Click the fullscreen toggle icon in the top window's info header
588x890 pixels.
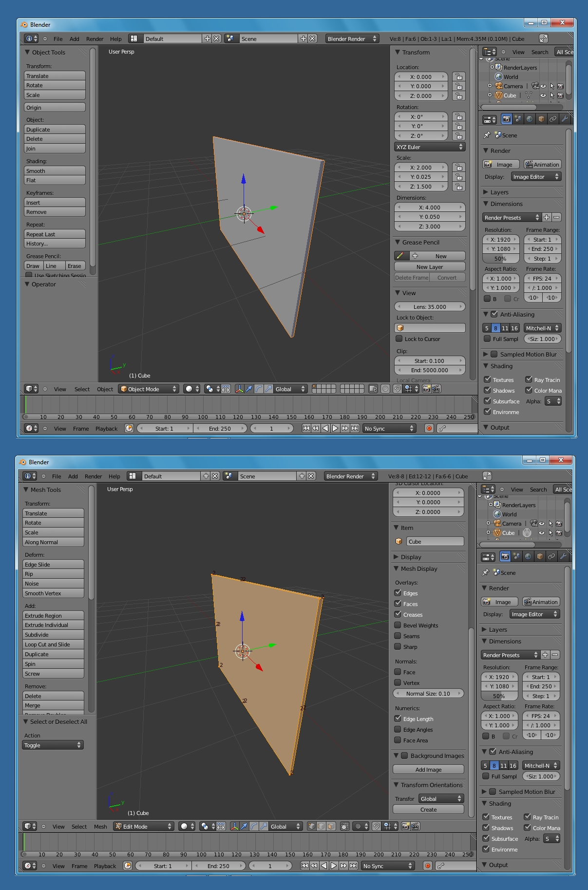544,38
